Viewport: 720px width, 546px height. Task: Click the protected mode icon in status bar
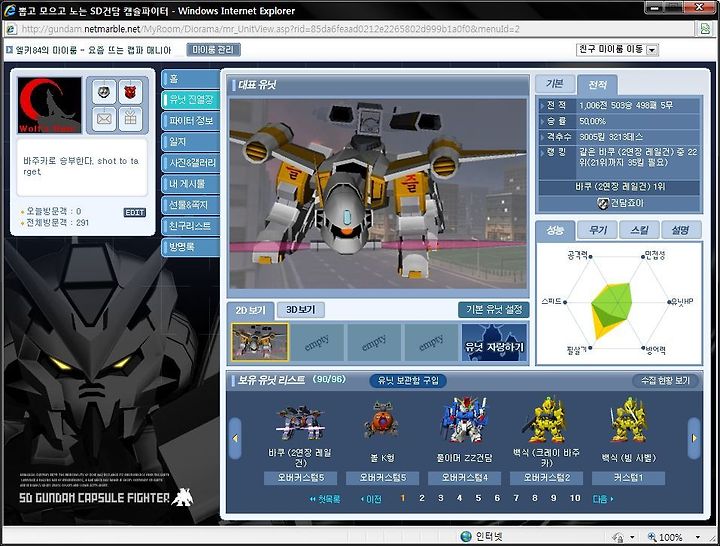[618, 537]
